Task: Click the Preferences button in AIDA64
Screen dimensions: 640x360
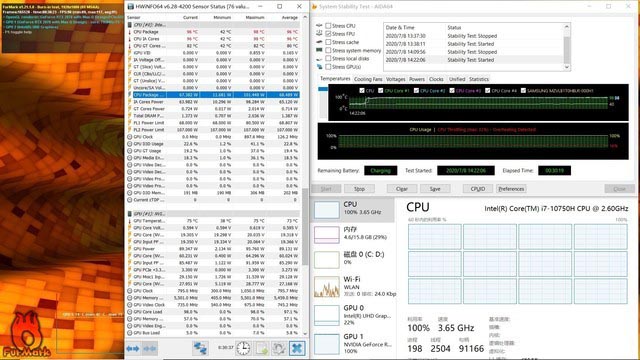Action: 511,189
